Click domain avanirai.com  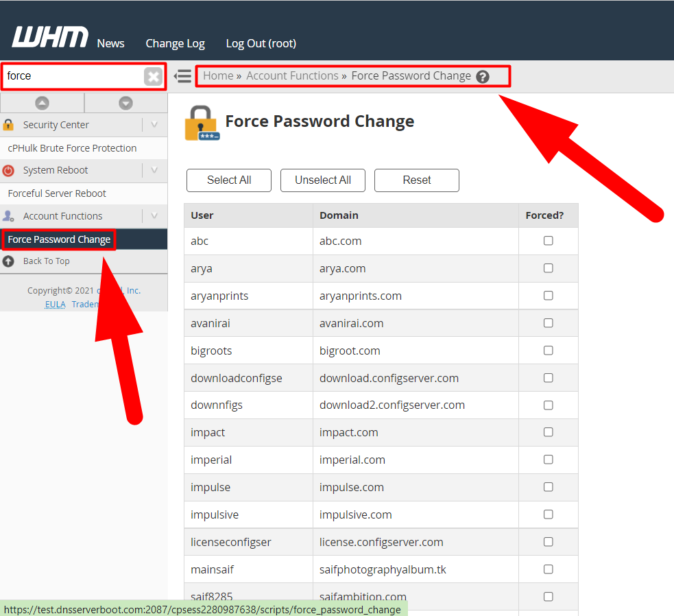(x=351, y=324)
